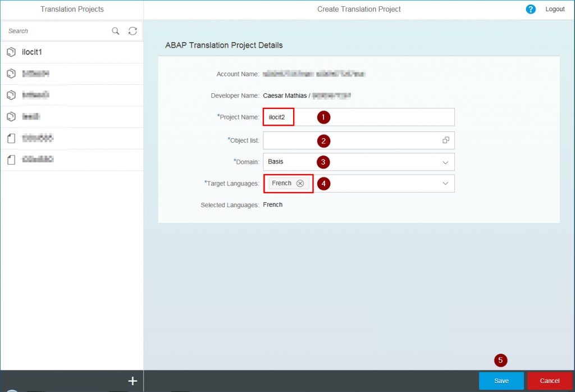Viewport: 575px width, 392px height.
Task: Open help via the question mark icon
Action: point(531,9)
